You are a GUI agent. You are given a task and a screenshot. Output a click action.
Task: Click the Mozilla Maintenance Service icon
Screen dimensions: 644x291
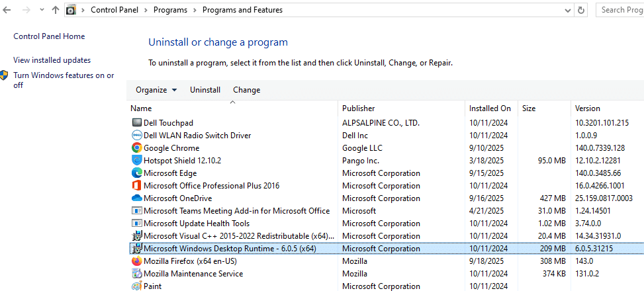tap(137, 274)
